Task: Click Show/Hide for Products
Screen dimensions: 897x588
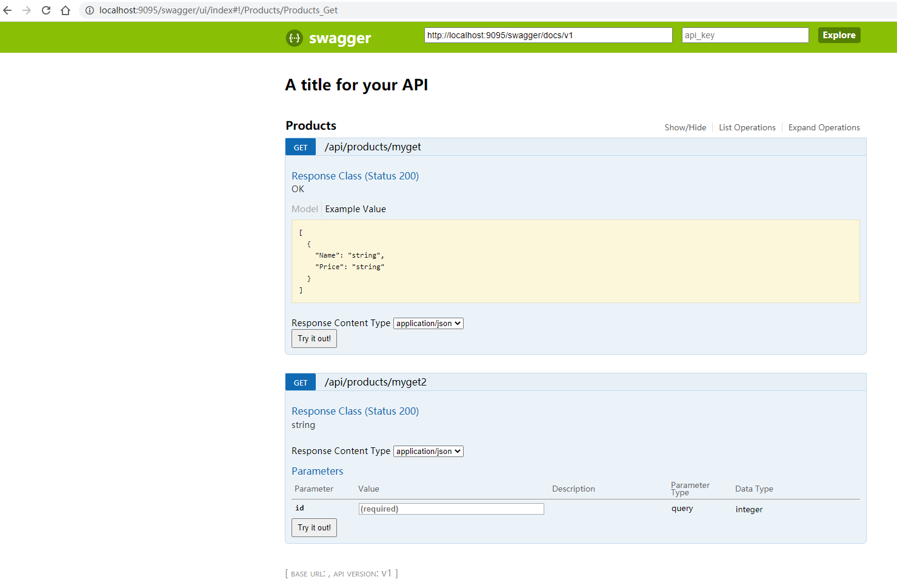Action: click(685, 127)
